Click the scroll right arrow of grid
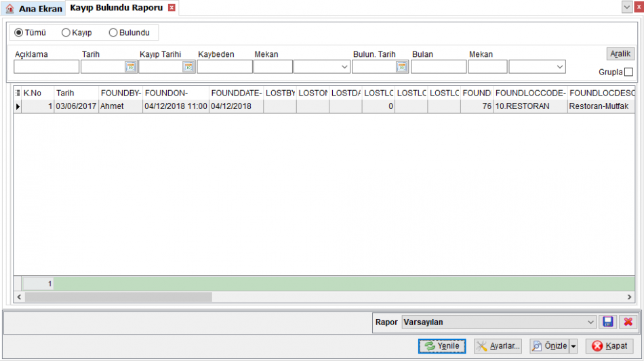 pos(629,297)
